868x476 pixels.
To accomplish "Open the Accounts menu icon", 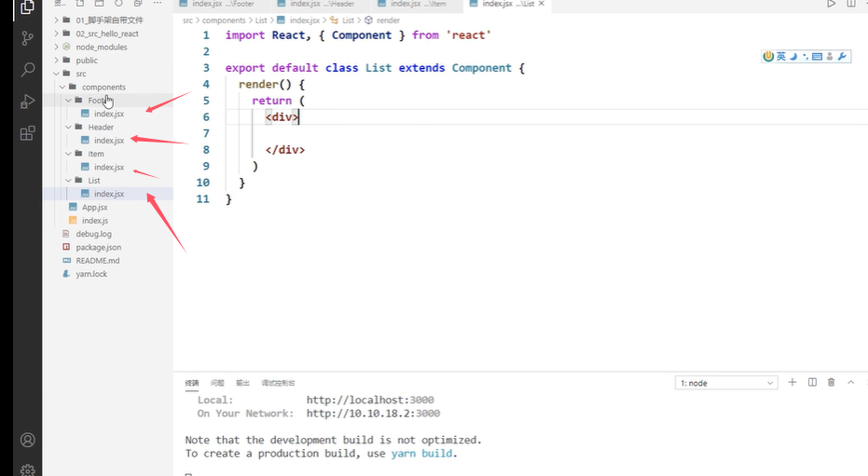I will pyautogui.click(x=27, y=440).
